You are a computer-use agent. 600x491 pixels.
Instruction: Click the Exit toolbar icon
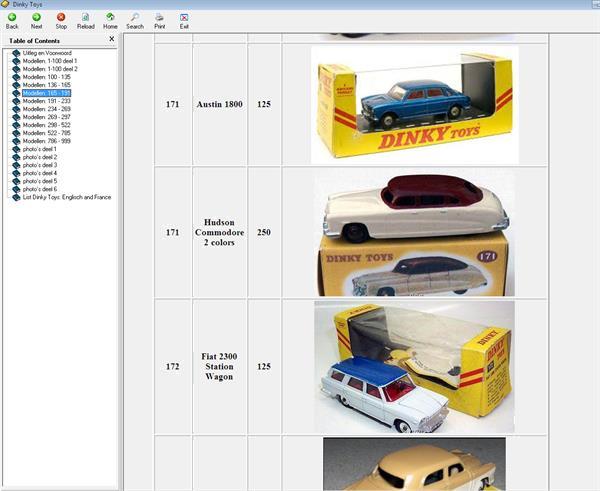[x=184, y=17]
